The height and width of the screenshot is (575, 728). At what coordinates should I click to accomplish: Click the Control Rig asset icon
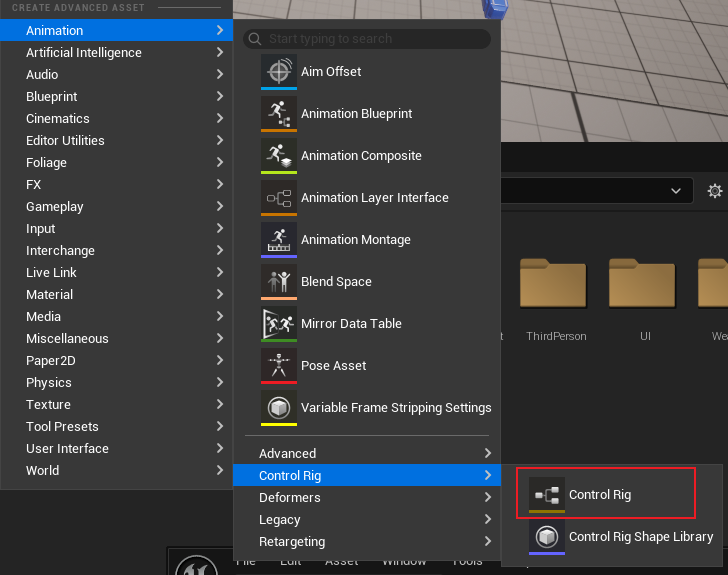pos(547,495)
